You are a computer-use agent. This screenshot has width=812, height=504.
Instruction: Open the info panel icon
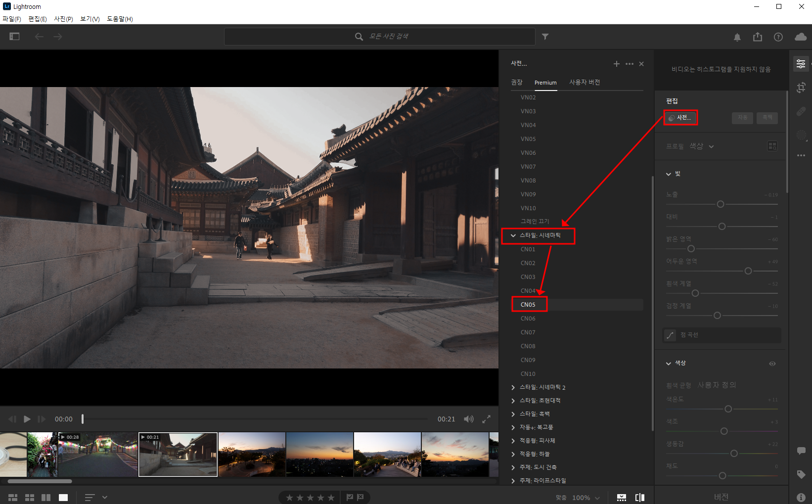click(x=801, y=497)
